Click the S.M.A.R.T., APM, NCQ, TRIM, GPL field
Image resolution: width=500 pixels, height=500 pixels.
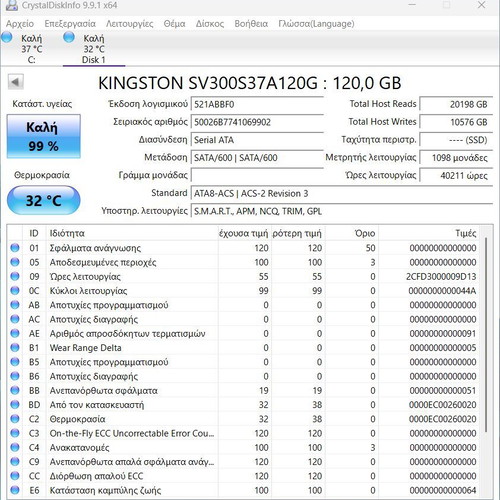pyautogui.click(x=342, y=211)
